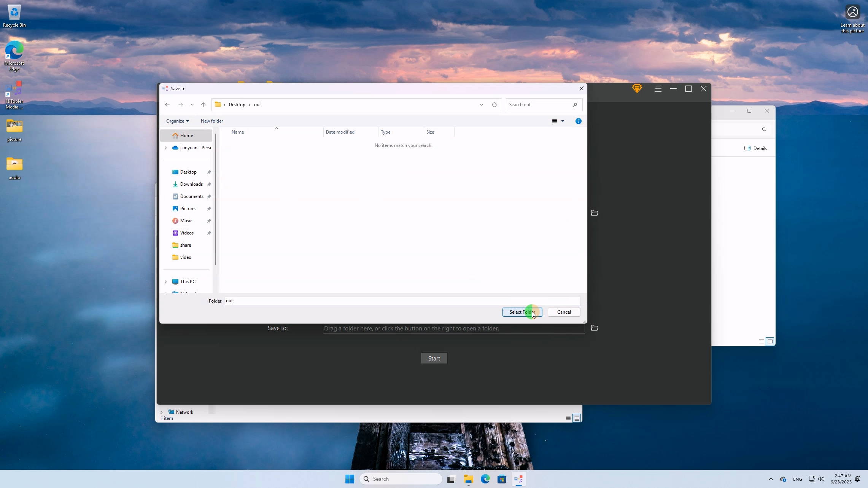868x488 pixels.
Task: Click the refresh icon in the address bar
Action: point(494,105)
